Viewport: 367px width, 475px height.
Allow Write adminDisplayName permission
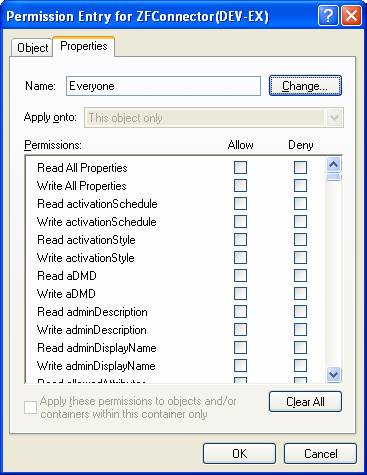[240, 366]
